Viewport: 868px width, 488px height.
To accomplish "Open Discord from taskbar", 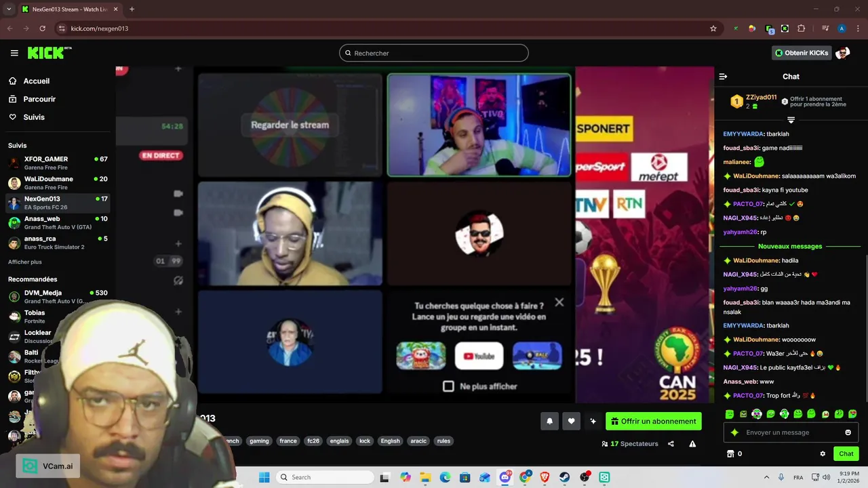I will click(505, 477).
